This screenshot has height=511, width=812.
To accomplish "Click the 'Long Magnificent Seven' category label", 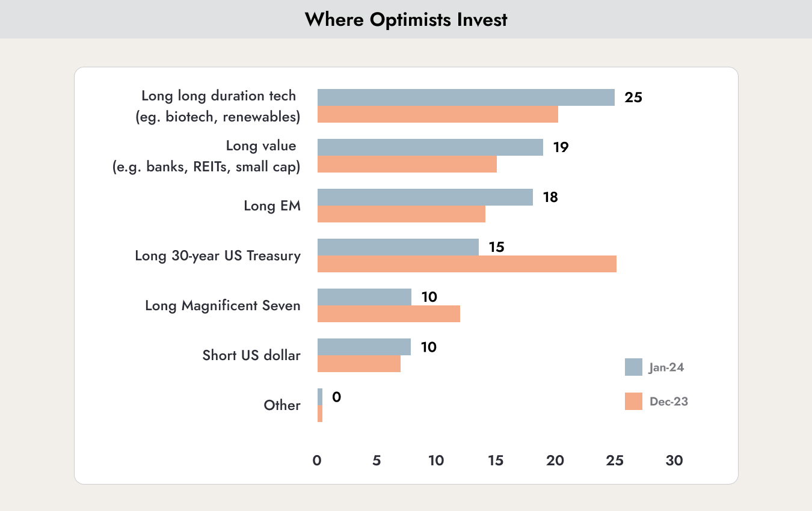I will coord(223,305).
